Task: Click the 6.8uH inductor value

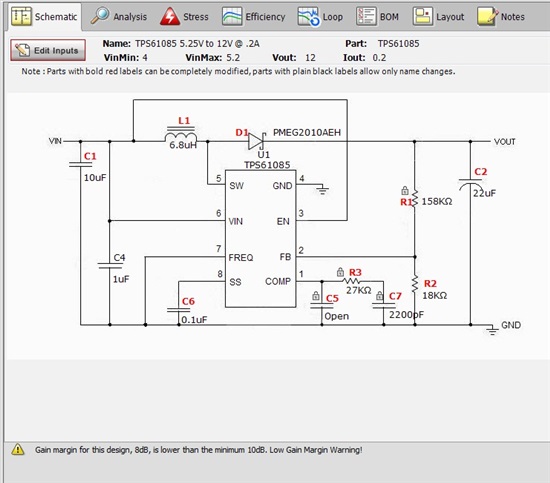Action: click(183, 145)
